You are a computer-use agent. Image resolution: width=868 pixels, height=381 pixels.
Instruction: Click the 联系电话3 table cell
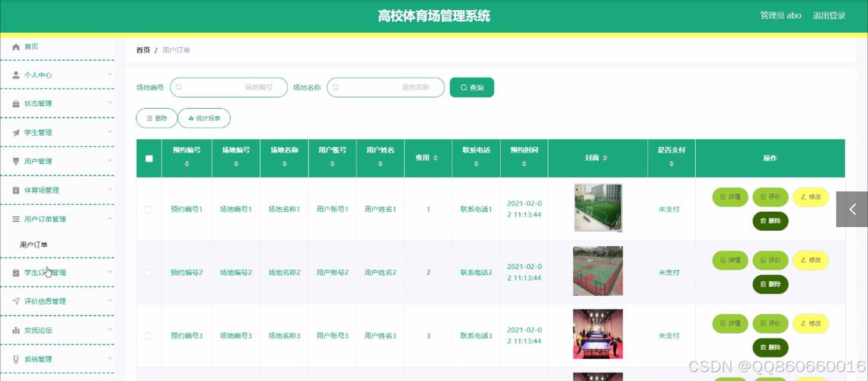click(476, 335)
